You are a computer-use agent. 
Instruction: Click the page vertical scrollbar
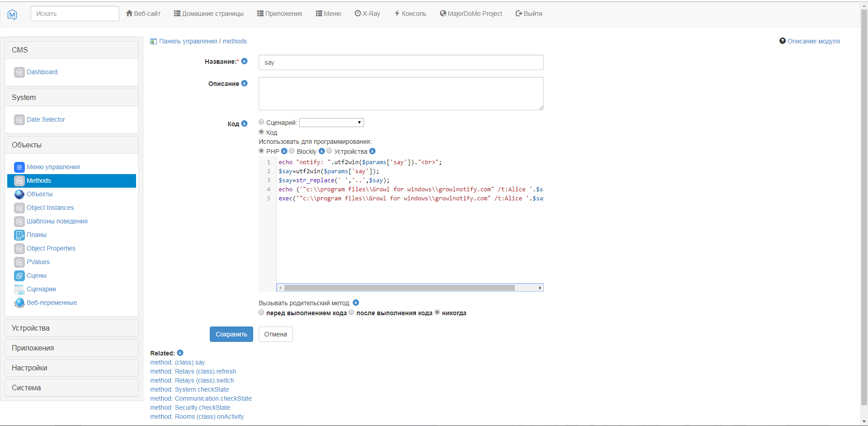[864, 208]
